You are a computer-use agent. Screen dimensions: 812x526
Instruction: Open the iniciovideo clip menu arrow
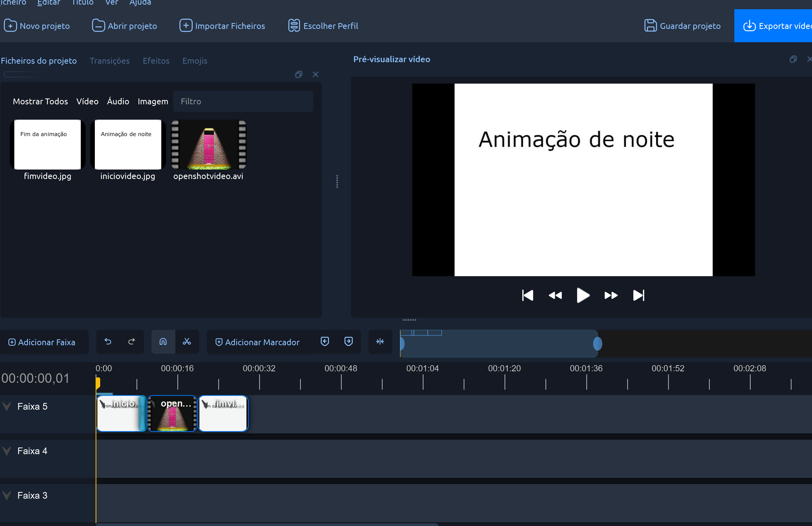pyautogui.click(x=102, y=404)
